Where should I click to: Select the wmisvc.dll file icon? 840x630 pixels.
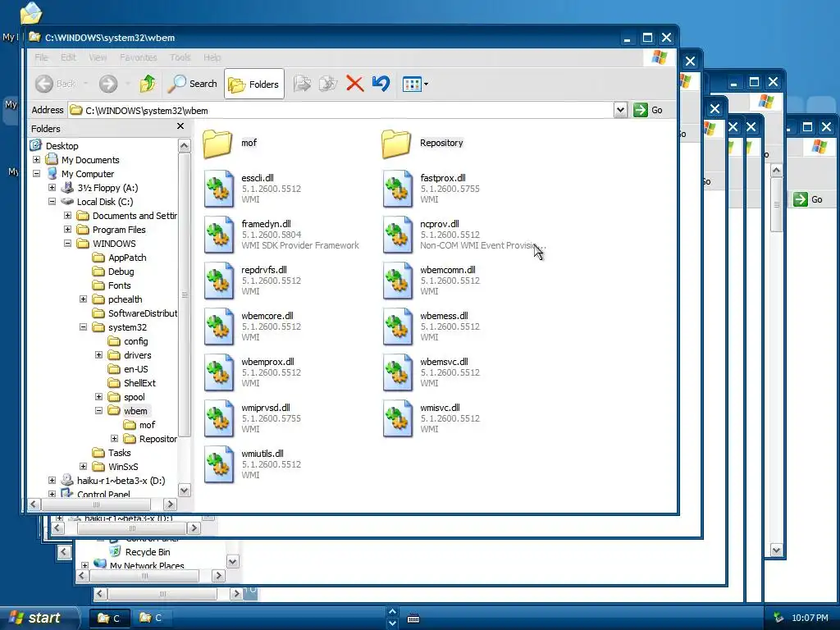click(398, 419)
